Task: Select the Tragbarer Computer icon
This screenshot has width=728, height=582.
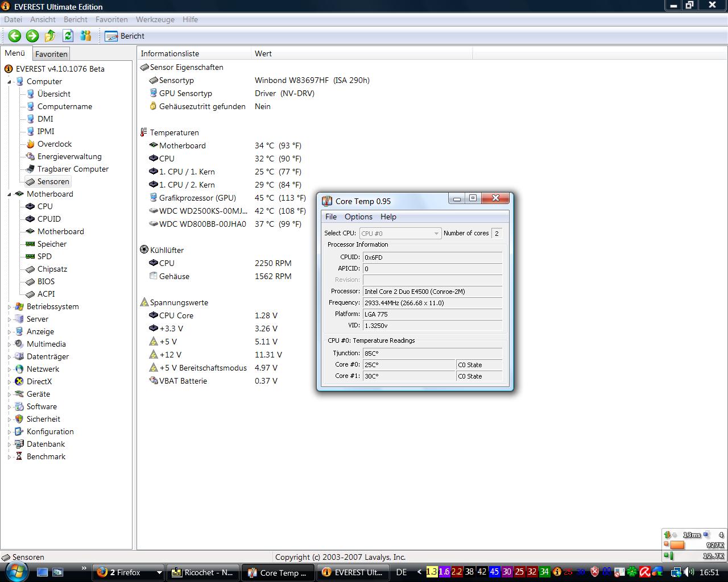Action: pos(30,169)
